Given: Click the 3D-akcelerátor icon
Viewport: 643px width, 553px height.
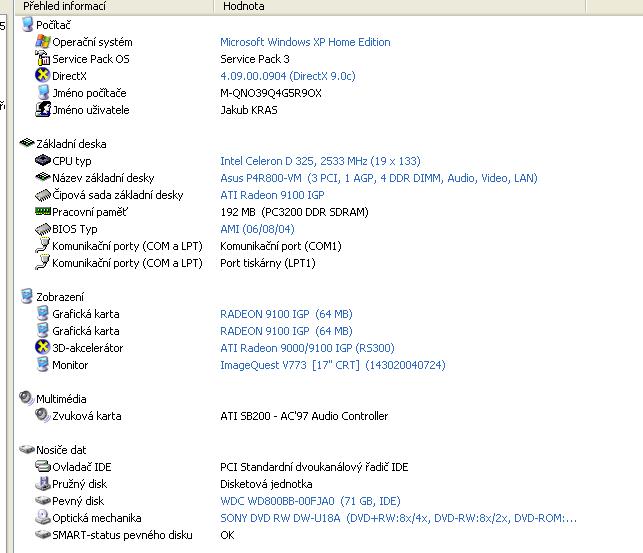Looking at the screenshot, I should pos(42,348).
